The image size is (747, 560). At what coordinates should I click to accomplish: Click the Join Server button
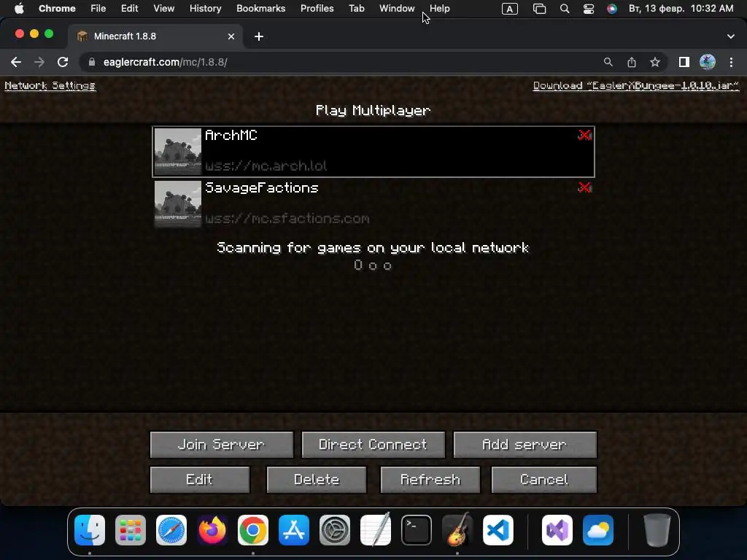(222, 445)
